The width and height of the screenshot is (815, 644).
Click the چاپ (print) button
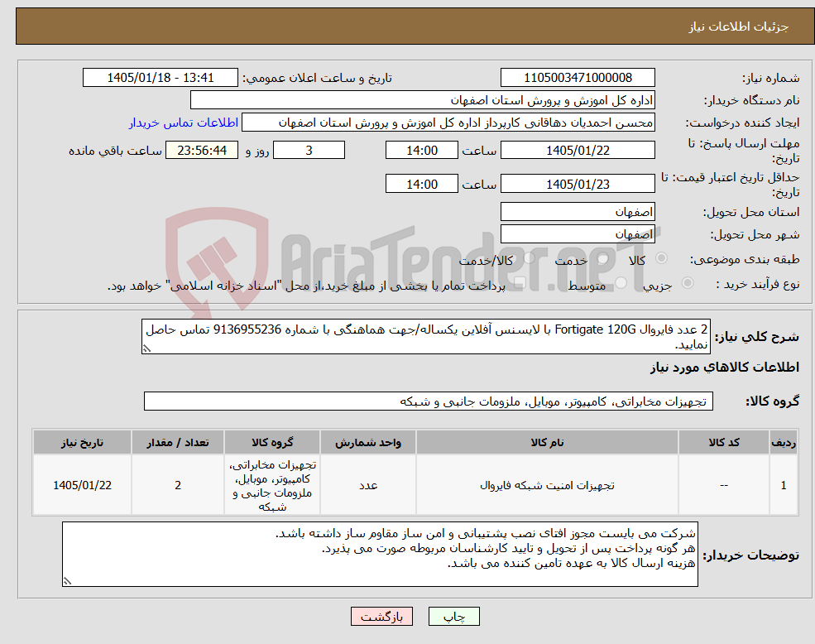pos(453,617)
